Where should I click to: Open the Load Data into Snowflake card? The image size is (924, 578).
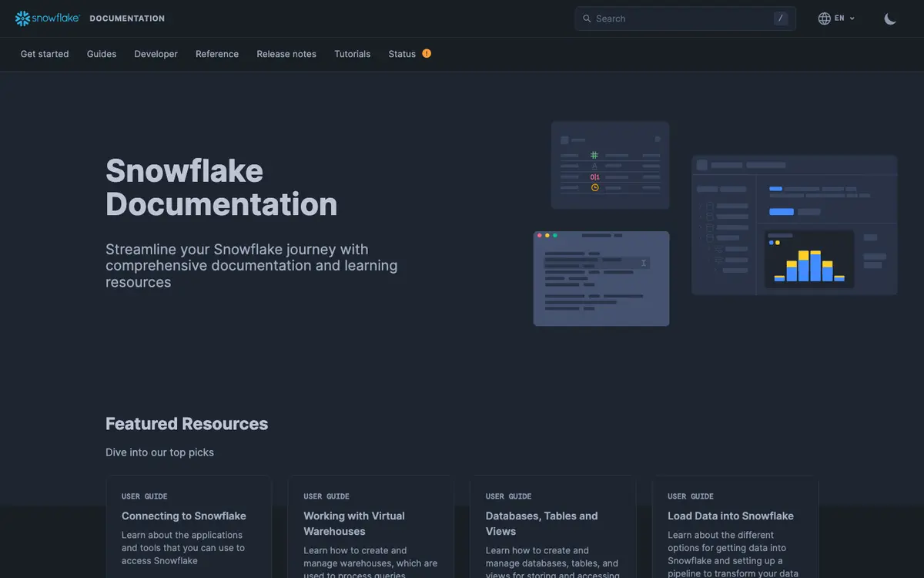735,527
